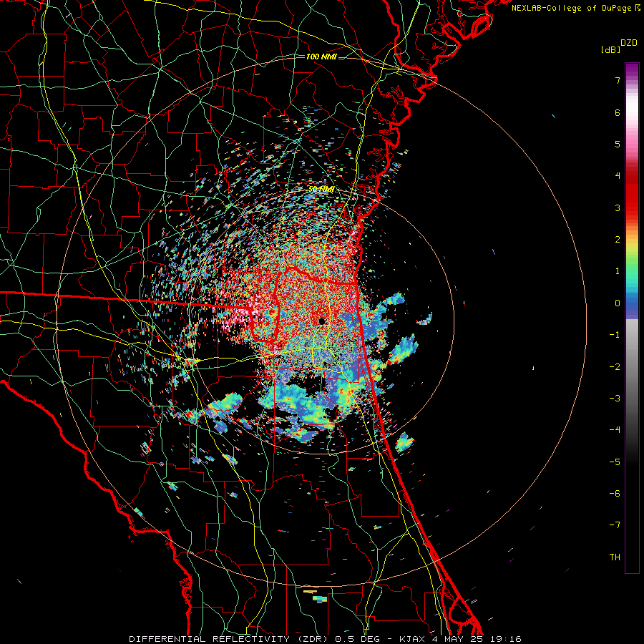The width and height of the screenshot is (644, 644).
Task: Click the -2 value on the color scale
Action: tap(615, 367)
